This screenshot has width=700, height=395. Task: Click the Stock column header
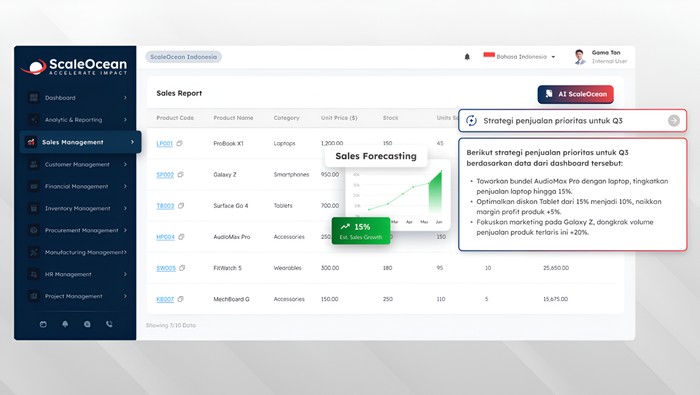(x=390, y=118)
